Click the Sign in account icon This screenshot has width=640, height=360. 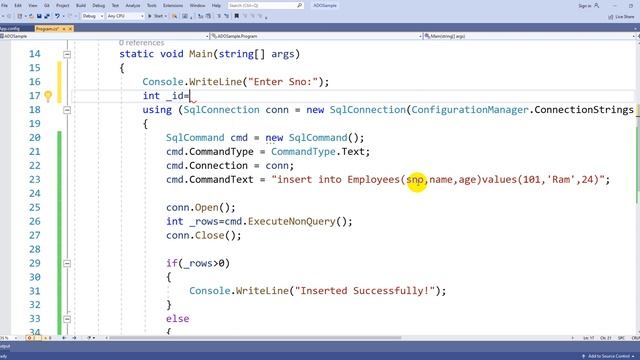tap(596, 6)
